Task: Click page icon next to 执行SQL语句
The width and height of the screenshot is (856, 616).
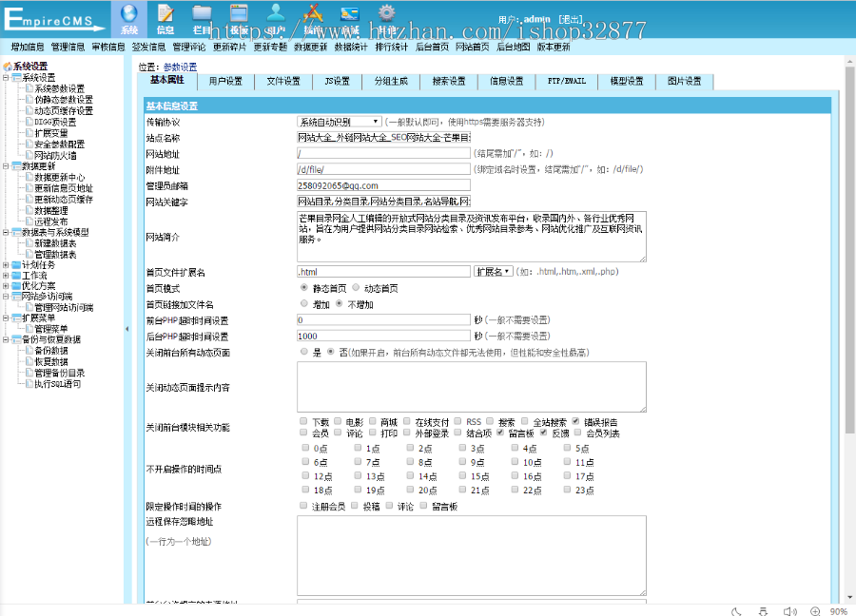Action: tap(29, 383)
